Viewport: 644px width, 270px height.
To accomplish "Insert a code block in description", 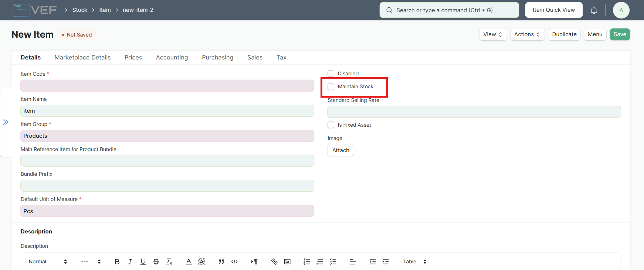I will [x=234, y=262].
